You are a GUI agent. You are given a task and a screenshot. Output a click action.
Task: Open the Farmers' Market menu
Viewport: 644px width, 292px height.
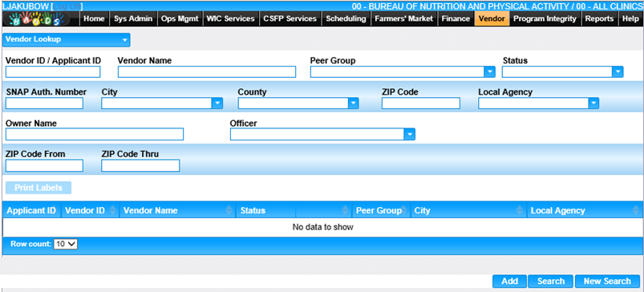click(403, 19)
